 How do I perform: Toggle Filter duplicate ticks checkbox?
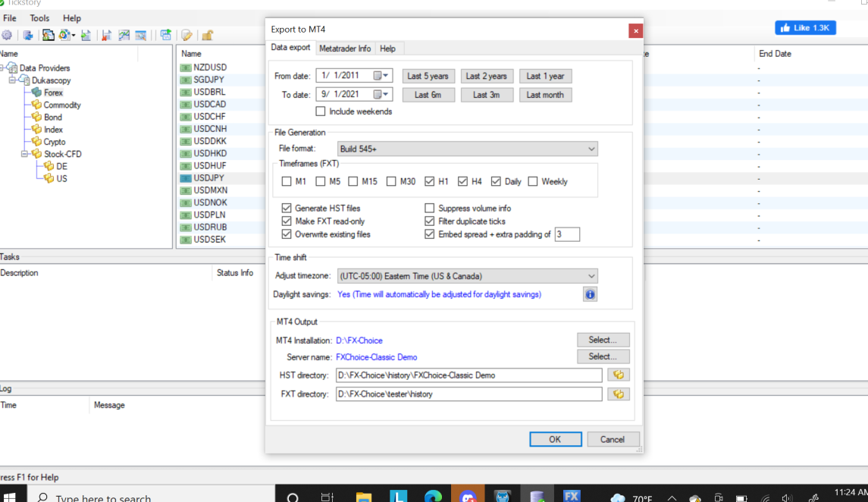pos(430,221)
